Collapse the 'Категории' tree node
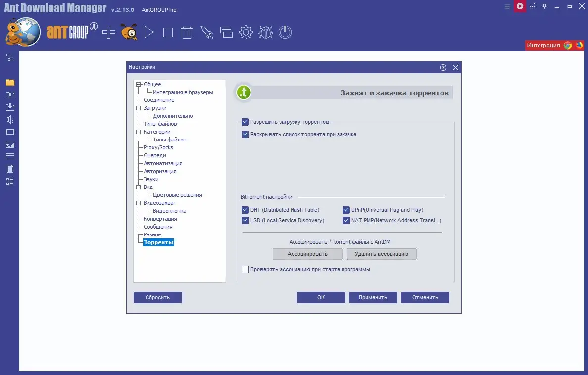The height and width of the screenshot is (375, 588). (x=139, y=132)
